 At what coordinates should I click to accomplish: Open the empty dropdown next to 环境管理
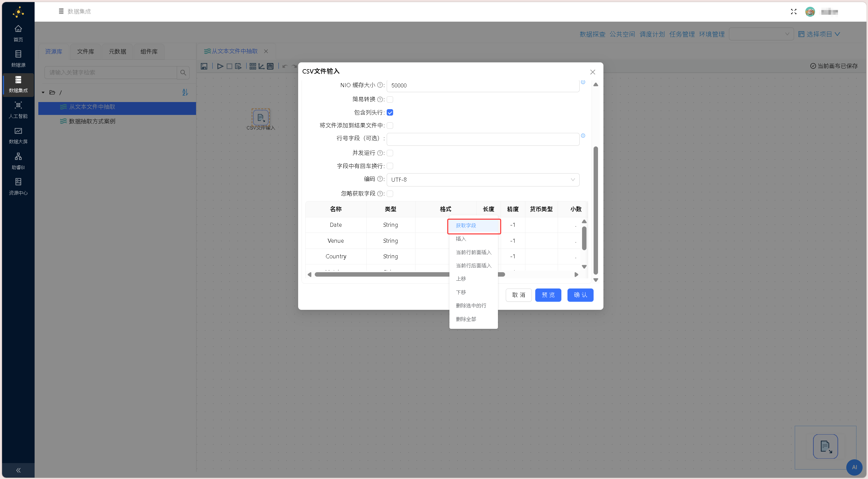coord(761,34)
